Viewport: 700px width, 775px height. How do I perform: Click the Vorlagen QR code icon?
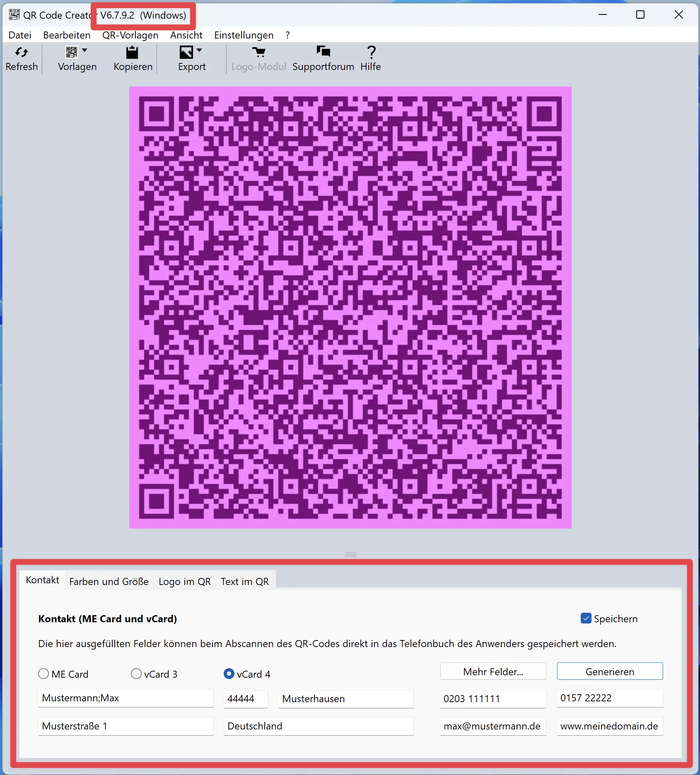click(x=71, y=52)
